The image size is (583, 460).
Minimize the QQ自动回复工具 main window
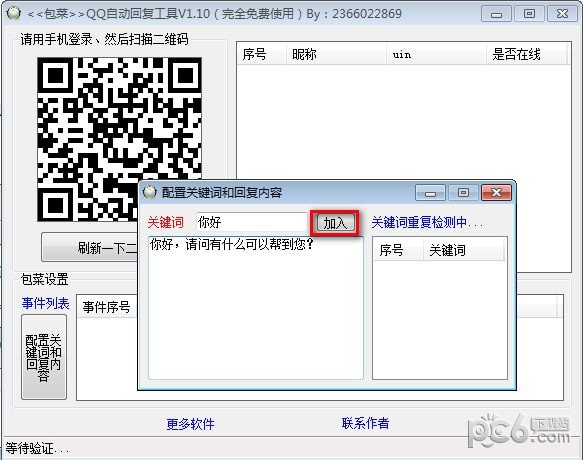(x=496, y=14)
